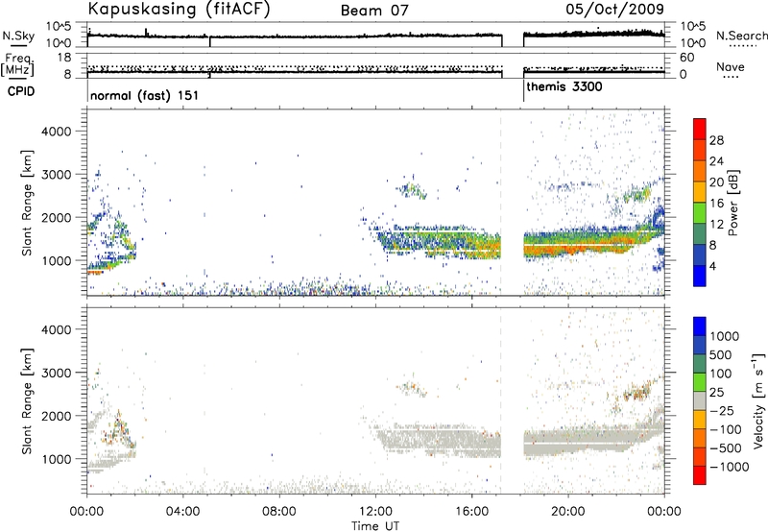Click the 'Beam 07' label
This screenshot has width=768, height=532.
374,11
